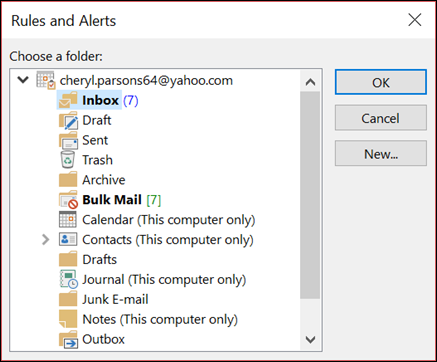
Task: Create a folder with New... button
Action: click(x=381, y=153)
